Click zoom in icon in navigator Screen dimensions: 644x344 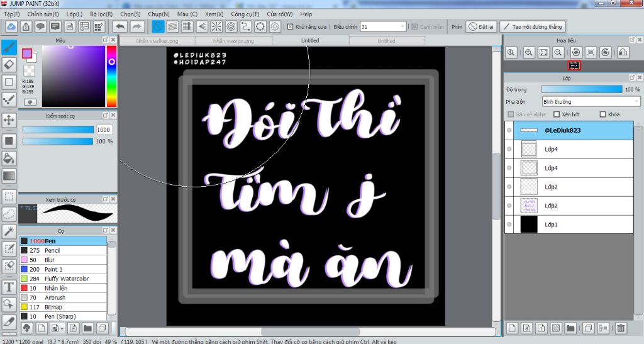528,53
